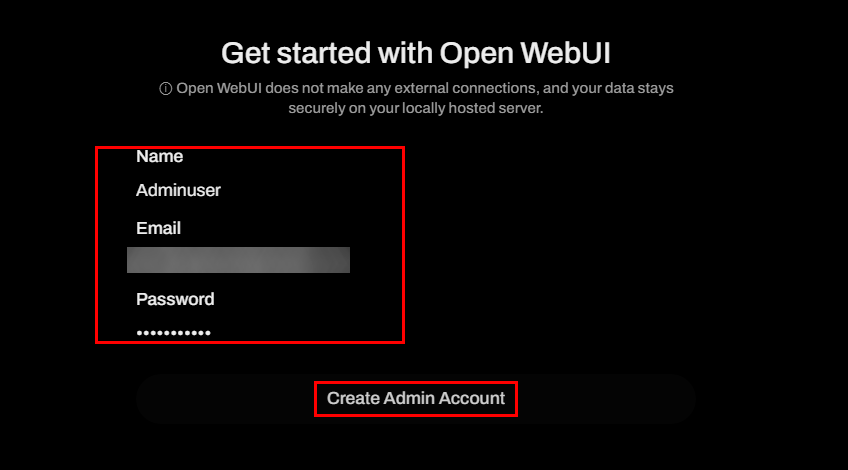The width and height of the screenshot is (848, 470).
Task: Place cursor in the 'Adminuser' name text
Action: 178,190
